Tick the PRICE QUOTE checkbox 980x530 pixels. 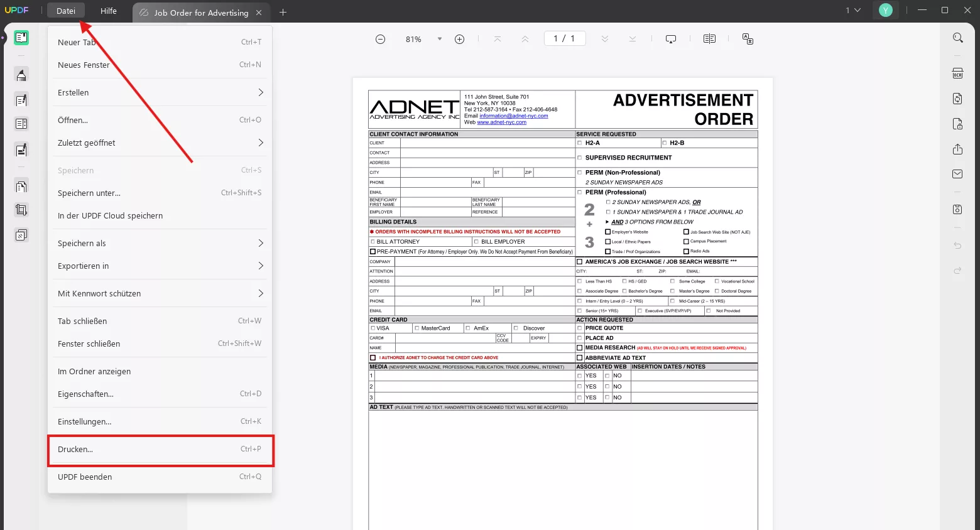[x=580, y=328]
